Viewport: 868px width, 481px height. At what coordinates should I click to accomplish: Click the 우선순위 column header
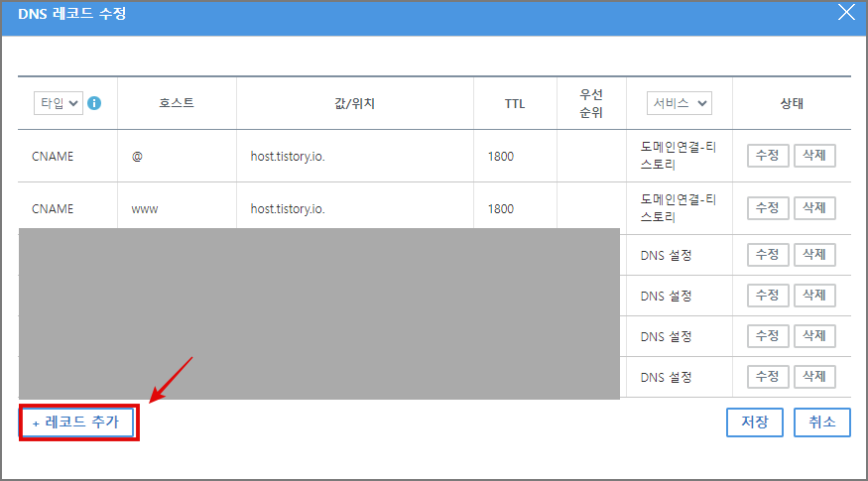[591, 103]
